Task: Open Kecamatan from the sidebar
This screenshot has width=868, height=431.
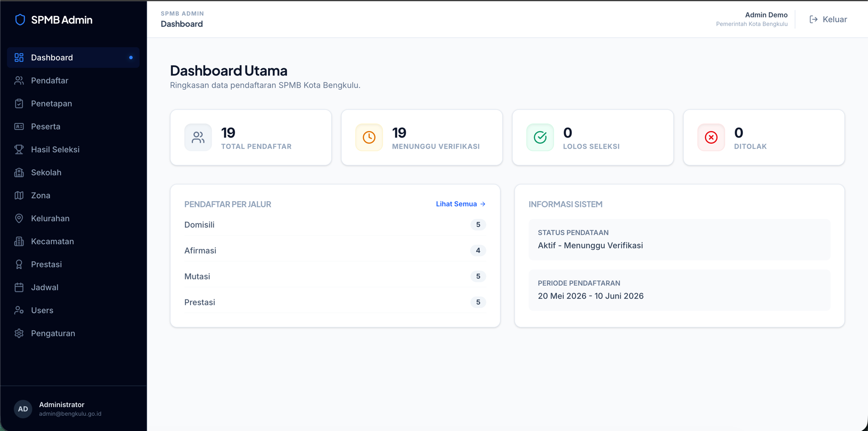Action: click(73, 242)
